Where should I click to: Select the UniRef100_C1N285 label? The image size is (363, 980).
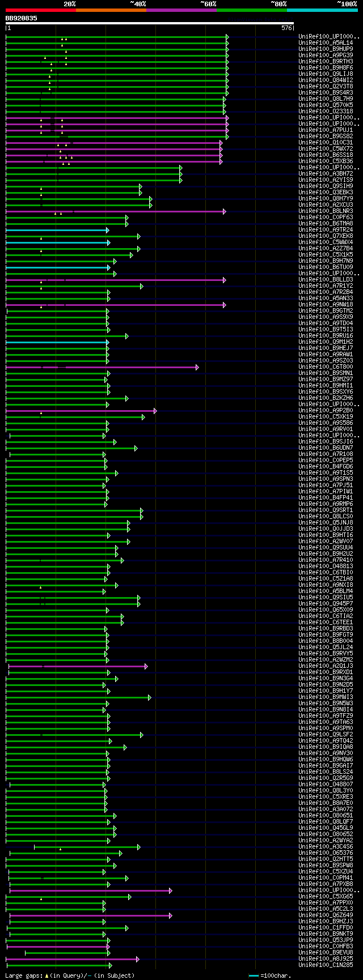[326, 965]
